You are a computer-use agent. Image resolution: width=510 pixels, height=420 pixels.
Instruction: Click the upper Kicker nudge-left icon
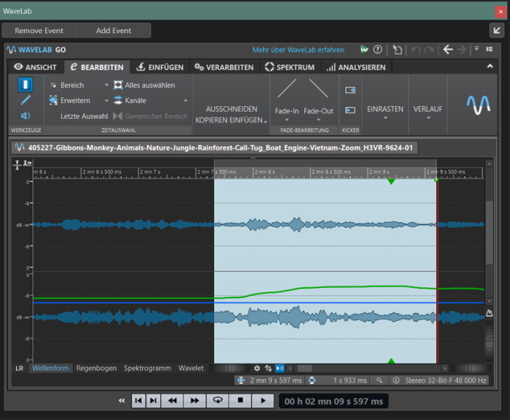pos(350,90)
